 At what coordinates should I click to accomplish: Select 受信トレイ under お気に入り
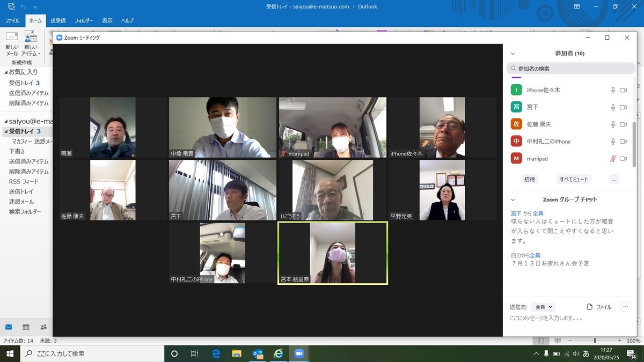pos(24,83)
